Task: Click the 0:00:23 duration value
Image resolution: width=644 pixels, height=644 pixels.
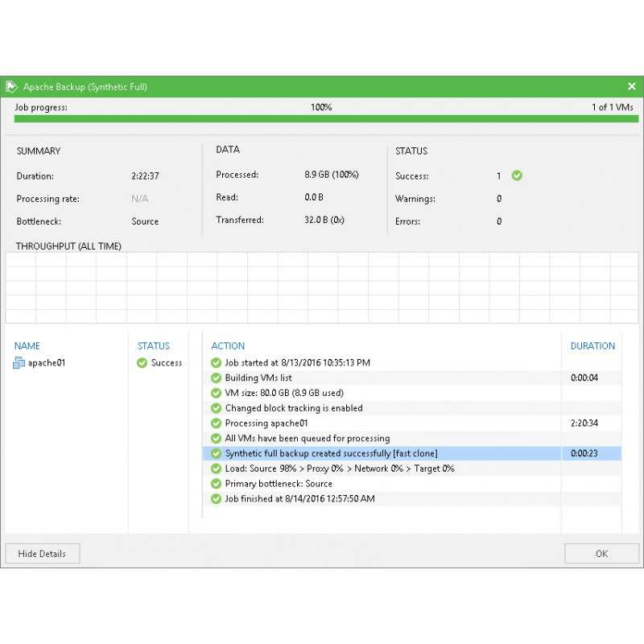Action: [x=584, y=453]
